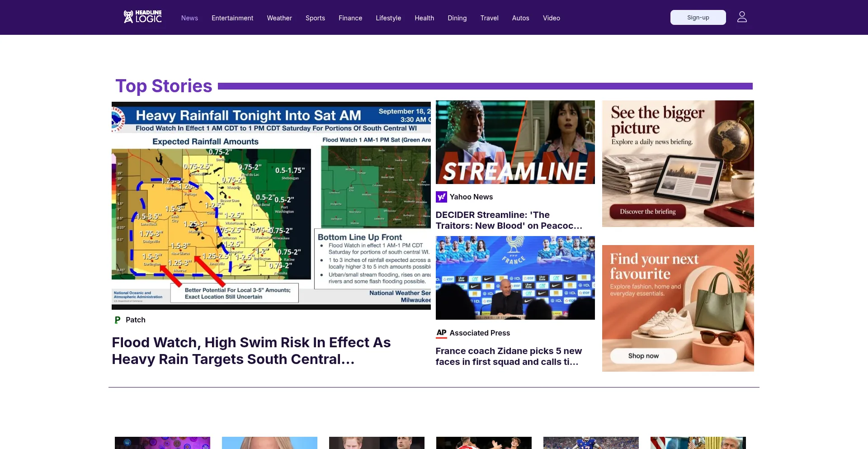The image size is (868, 449).
Task: Open the Dining menu item
Action: [457, 18]
